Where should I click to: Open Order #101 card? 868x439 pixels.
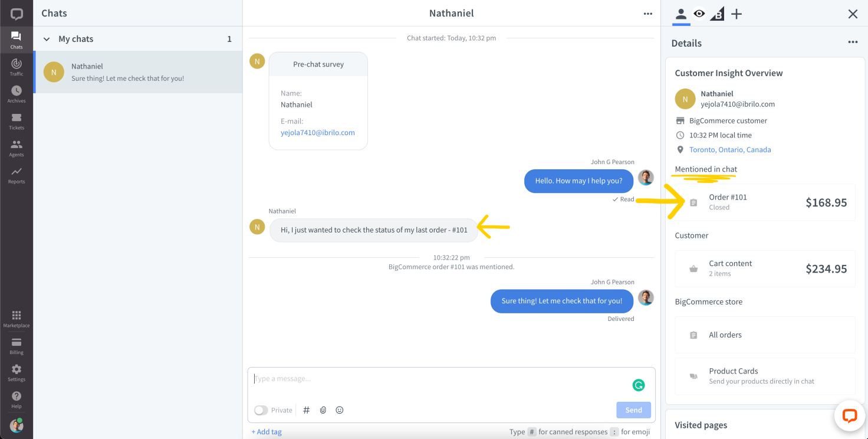tap(765, 202)
